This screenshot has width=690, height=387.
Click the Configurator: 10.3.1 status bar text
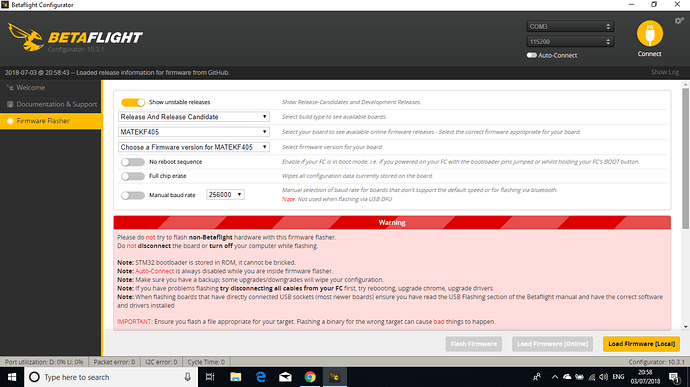(x=657, y=362)
